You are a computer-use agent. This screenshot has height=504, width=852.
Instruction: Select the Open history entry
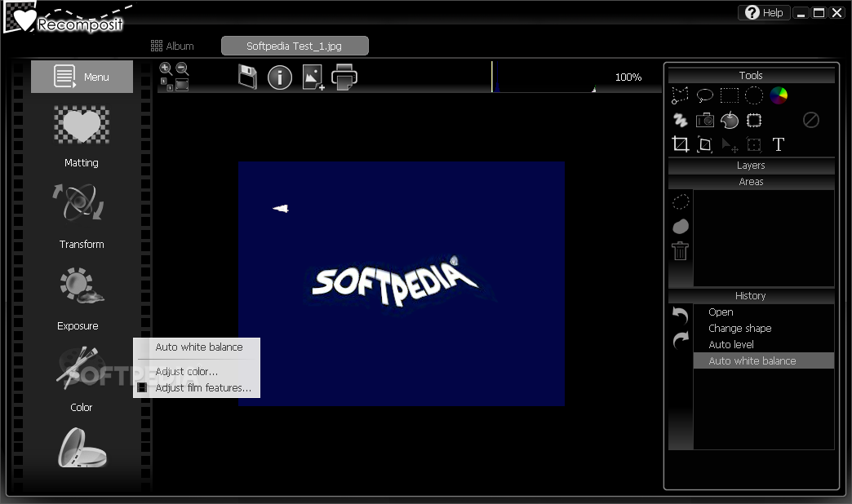point(763,312)
